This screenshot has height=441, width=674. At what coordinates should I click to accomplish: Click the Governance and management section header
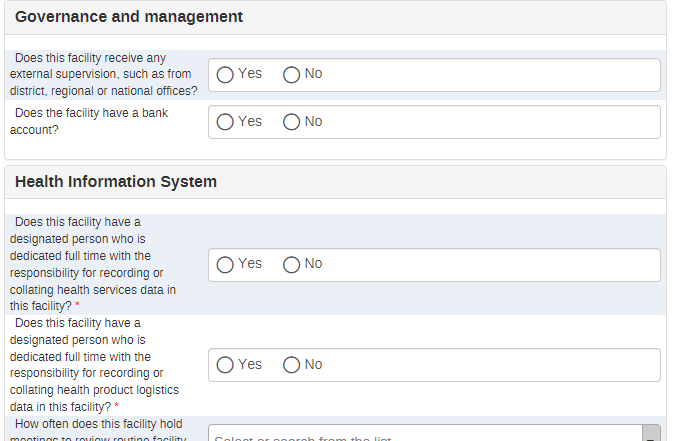129,17
